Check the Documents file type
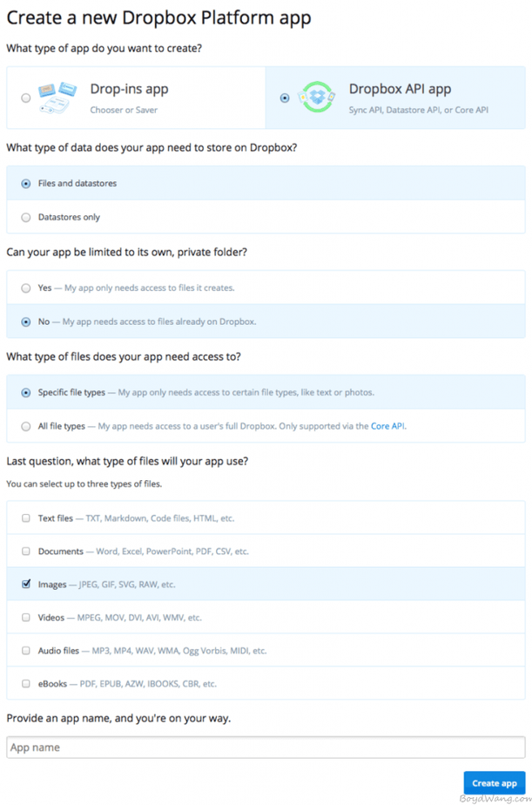 coord(26,551)
